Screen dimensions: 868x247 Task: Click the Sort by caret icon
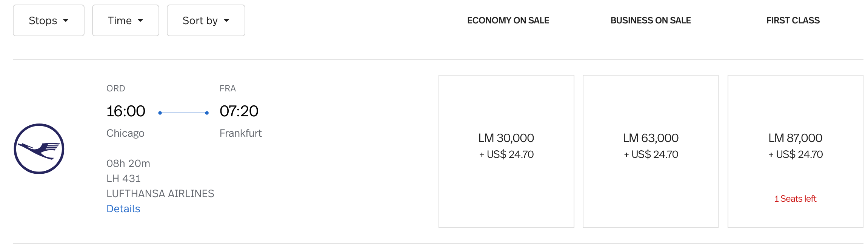click(x=226, y=20)
